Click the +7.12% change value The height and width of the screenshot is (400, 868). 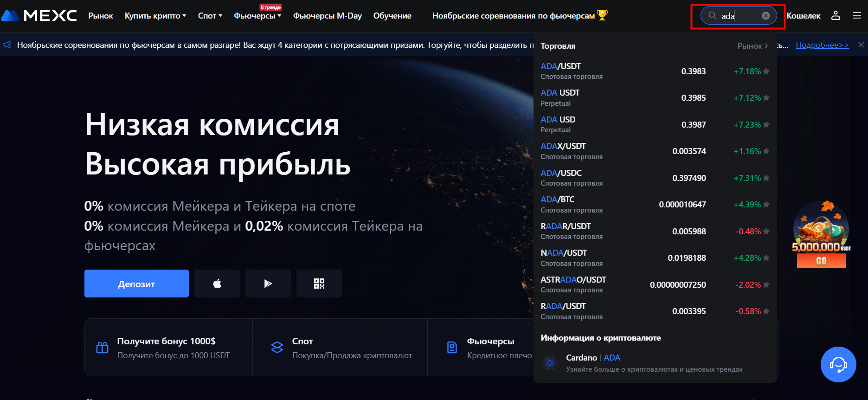[x=747, y=98]
